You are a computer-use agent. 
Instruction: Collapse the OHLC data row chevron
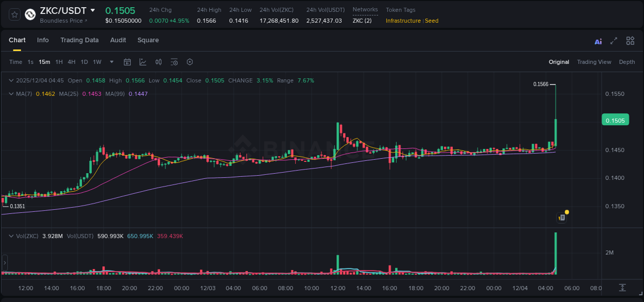(x=11, y=80)
